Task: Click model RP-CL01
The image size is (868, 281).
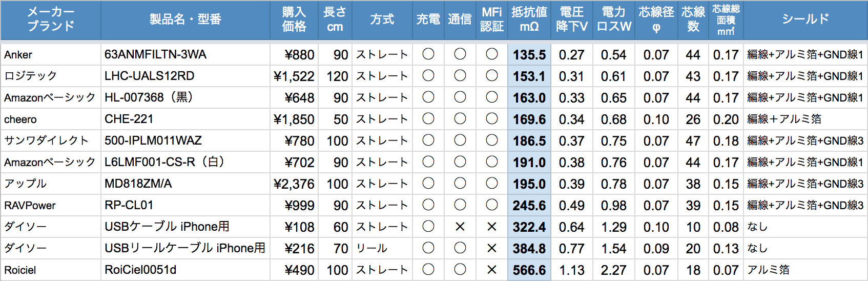Action: 129,205
